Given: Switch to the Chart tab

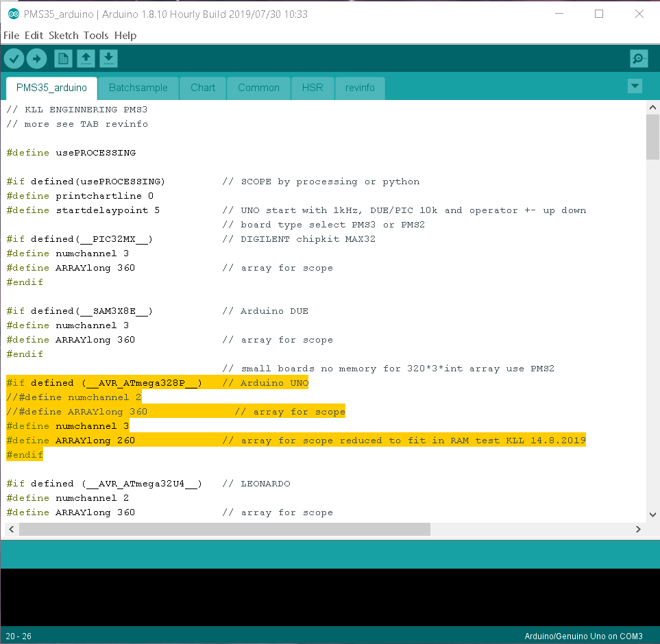Looking at the screenshot, I should tap(203, 88).
